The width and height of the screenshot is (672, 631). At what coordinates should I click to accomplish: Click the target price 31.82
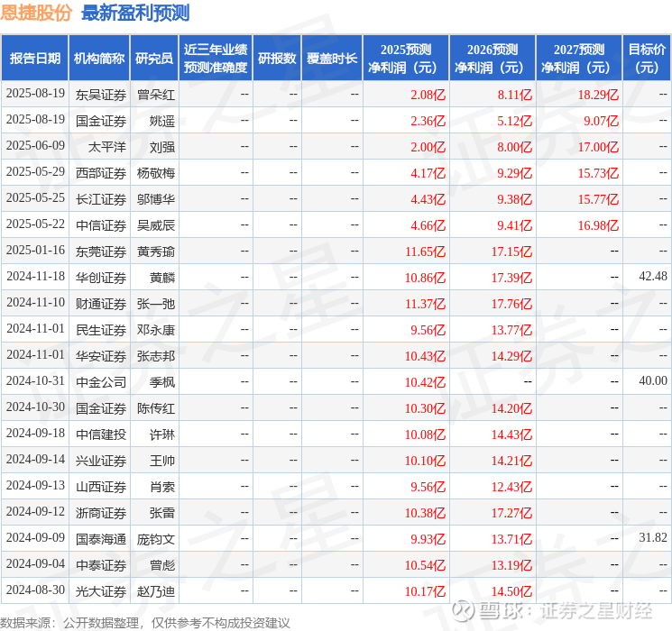[653, 537]
